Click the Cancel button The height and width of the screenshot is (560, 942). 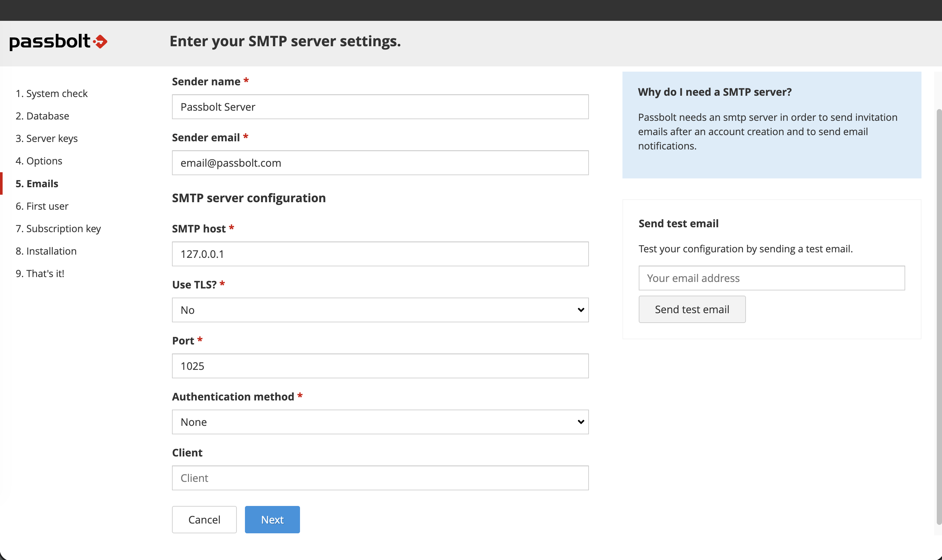tap(204, 520)
